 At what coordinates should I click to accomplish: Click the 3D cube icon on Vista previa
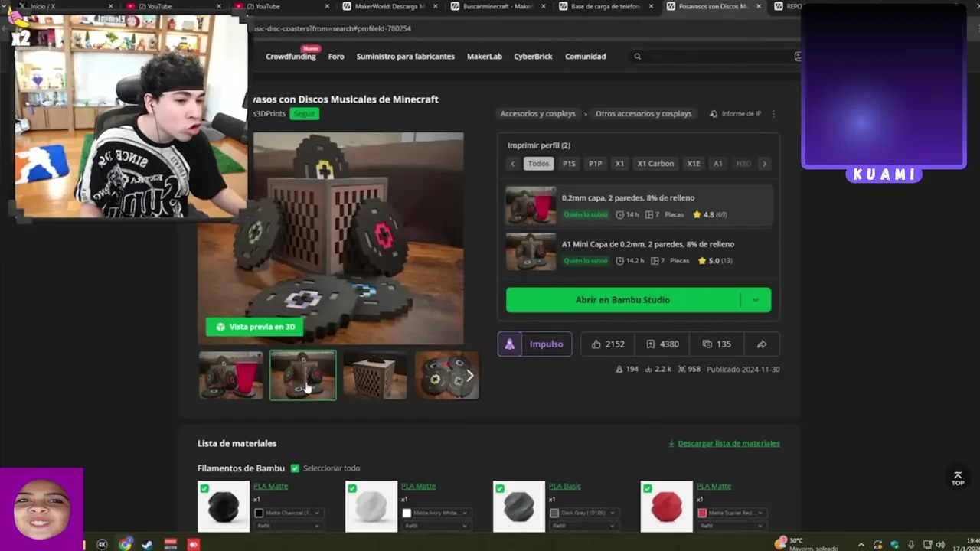point(220,327)
